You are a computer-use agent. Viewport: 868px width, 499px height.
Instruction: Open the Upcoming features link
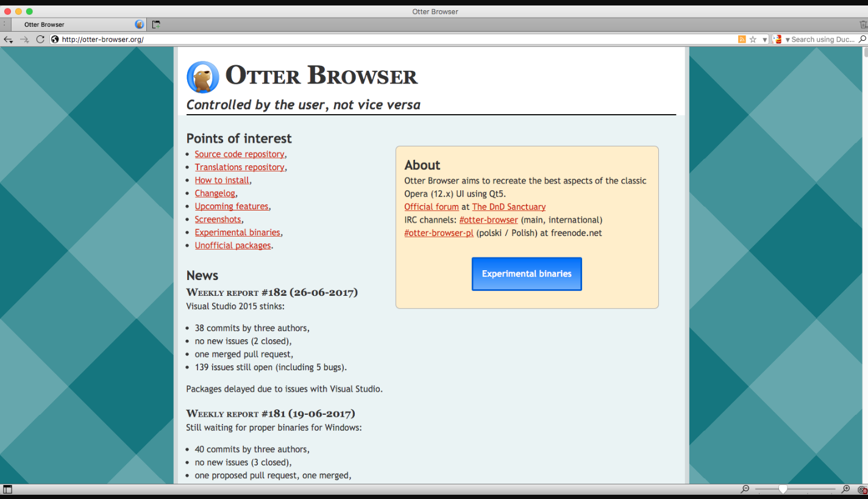coord(232,206)
